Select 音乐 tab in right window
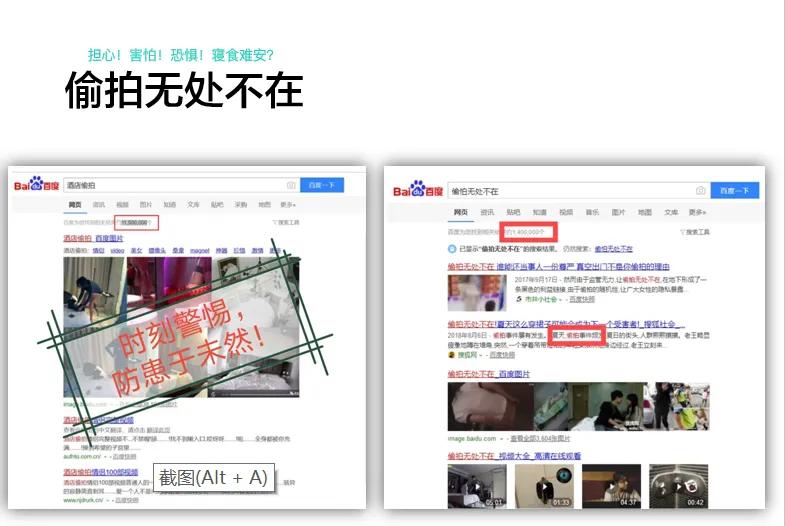The width and height of the screenshot is (785, 526). [592, 212]
